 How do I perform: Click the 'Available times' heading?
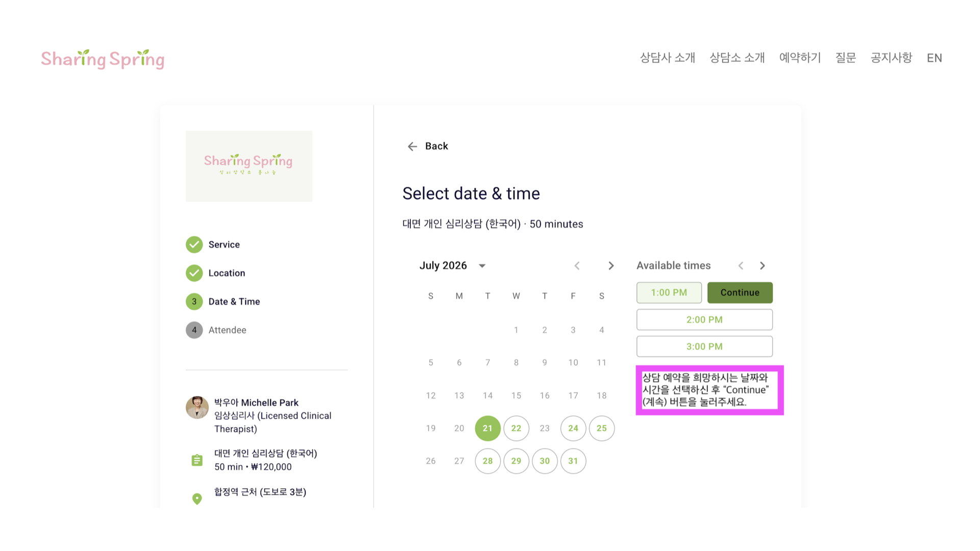click(x=673, y=266)
